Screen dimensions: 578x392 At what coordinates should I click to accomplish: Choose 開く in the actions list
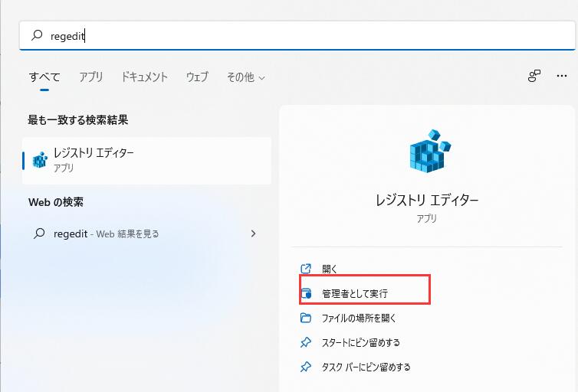point(330,269)
